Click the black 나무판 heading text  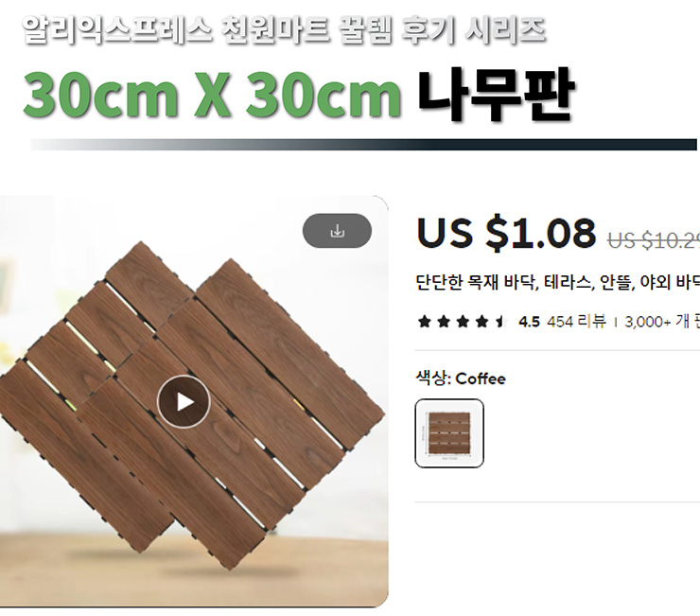pyautogui.click(x=496, y=95)
